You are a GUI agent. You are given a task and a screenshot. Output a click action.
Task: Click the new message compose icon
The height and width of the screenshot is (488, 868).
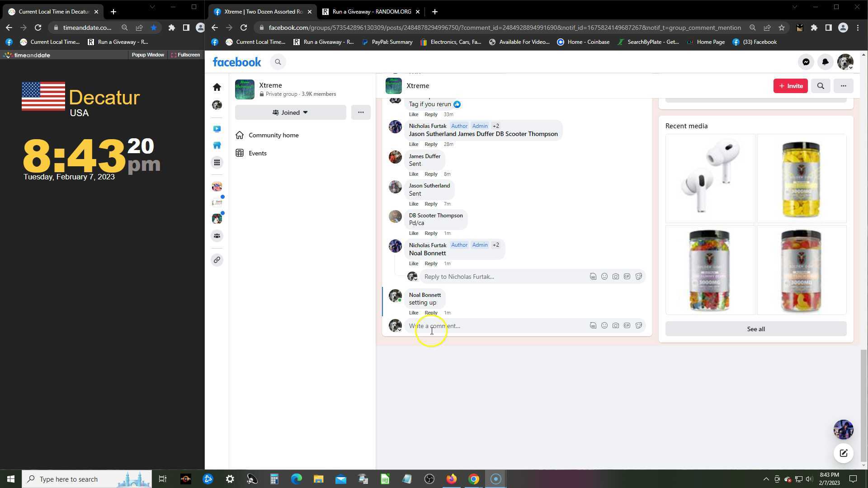click(x=843, y=453)
